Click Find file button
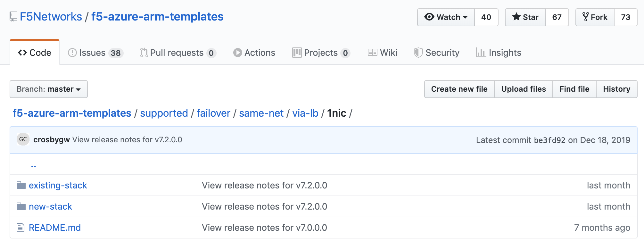Viewport: 644px width, 241px height. pyautogui.click(x=574, y=89)
